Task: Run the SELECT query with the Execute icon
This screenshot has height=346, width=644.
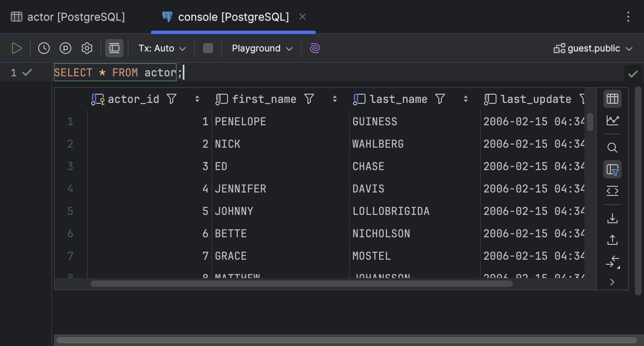Action: [17, 48]
